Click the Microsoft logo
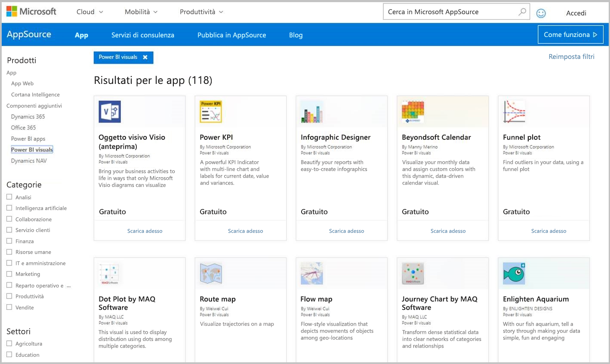This screenshot has width=610, height=364. click(x=31, y=12)
